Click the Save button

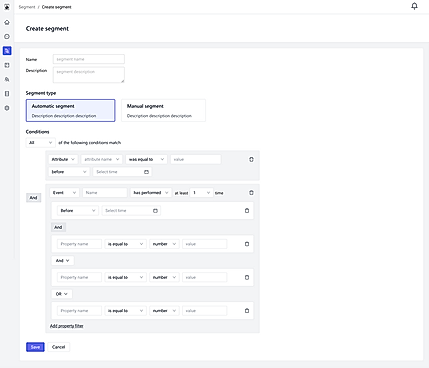click(35, 347)
